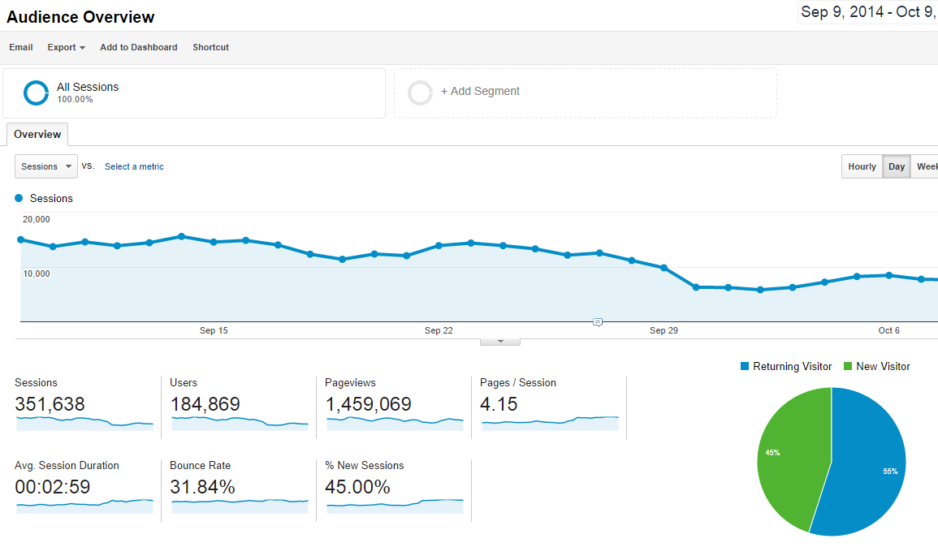Click the duration value 00:02:59
Screen dimensions: 938x560
click(53, 486)
